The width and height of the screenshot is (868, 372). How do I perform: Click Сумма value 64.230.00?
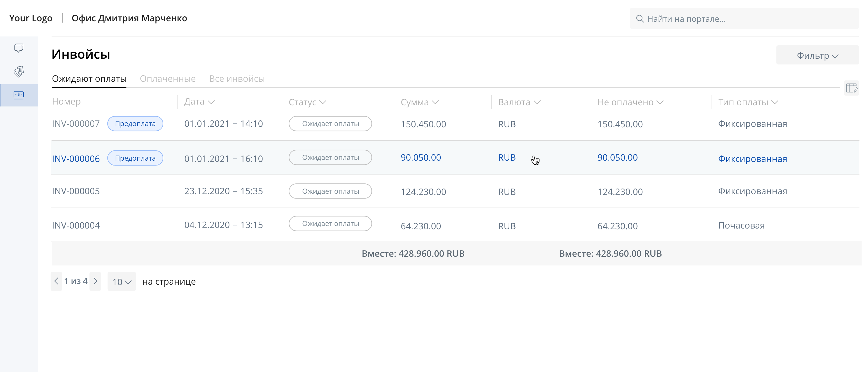(421, 226)
